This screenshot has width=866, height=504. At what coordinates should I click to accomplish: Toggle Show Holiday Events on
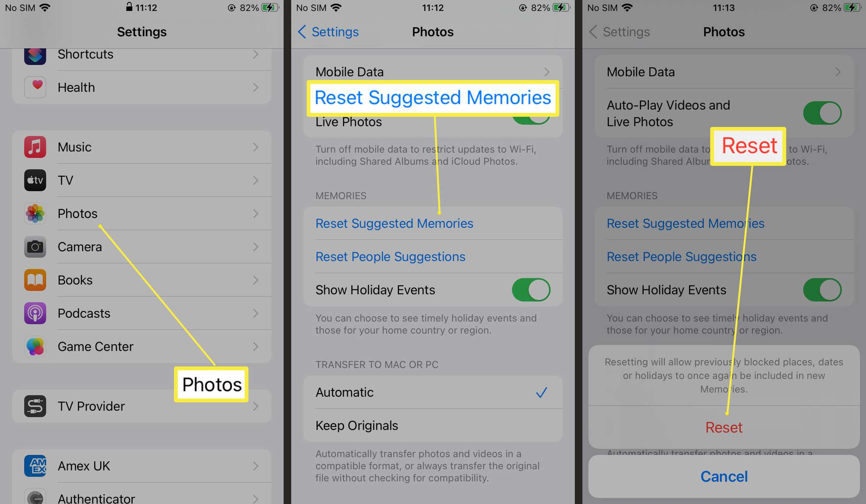[x=531, y=290]
